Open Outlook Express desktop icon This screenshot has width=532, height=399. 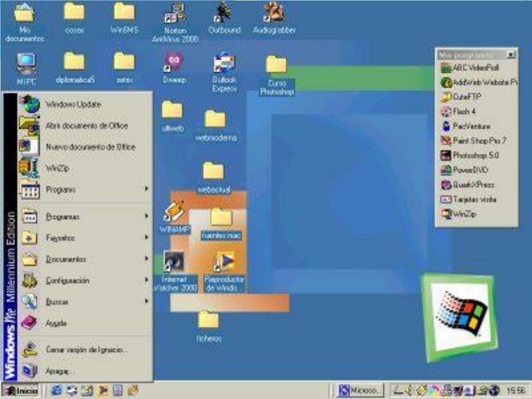click(224, 72)
